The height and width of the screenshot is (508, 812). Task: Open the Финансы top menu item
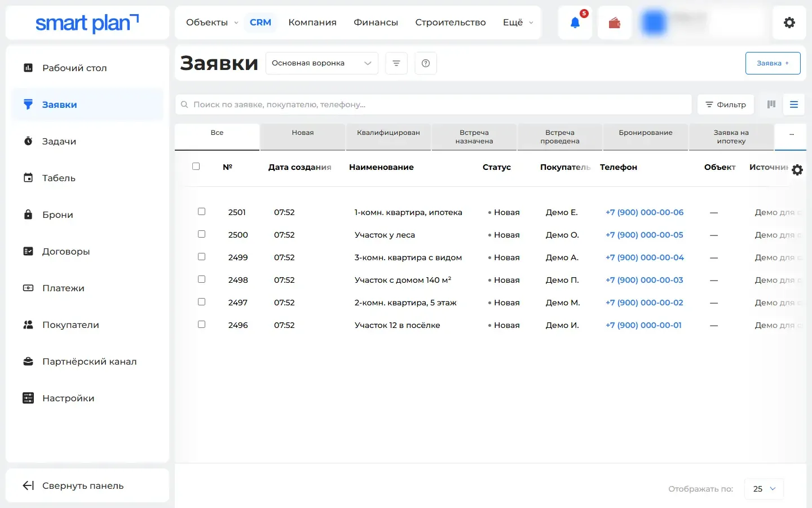pos(376,23)
